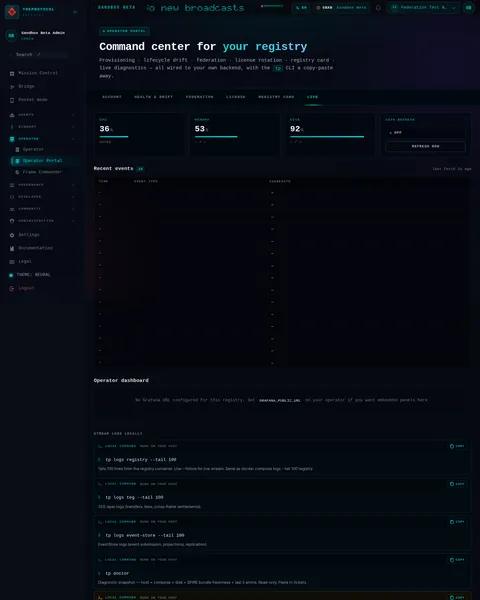Switch to the Account tab

112,97
